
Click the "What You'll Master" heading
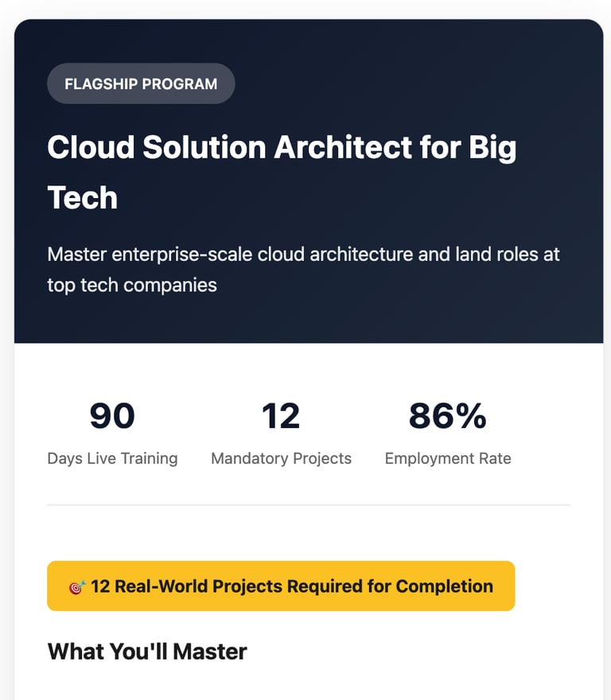(147, 651)
